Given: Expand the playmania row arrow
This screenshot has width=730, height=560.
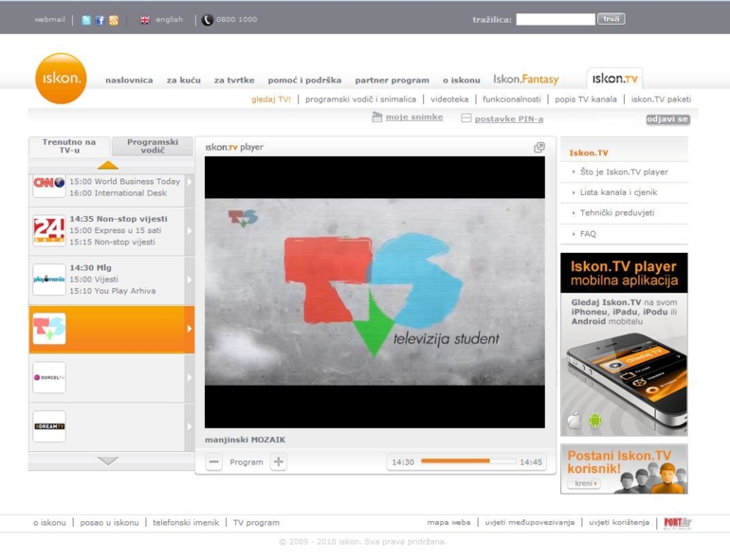Looking at the screenshot, I should (190, 280).
